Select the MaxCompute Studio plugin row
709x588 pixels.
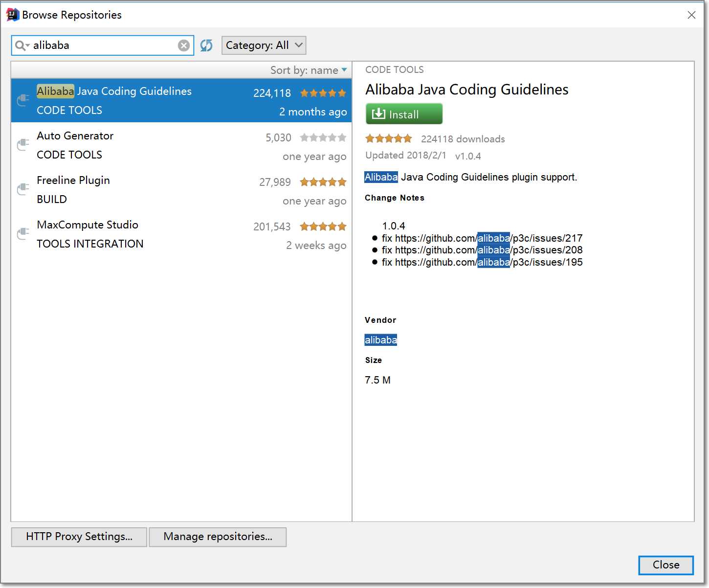(181, 234)
